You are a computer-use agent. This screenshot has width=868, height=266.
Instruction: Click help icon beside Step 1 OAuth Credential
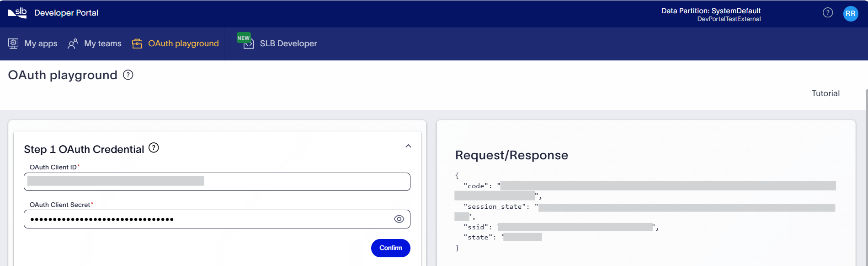(x=154, y=147)
